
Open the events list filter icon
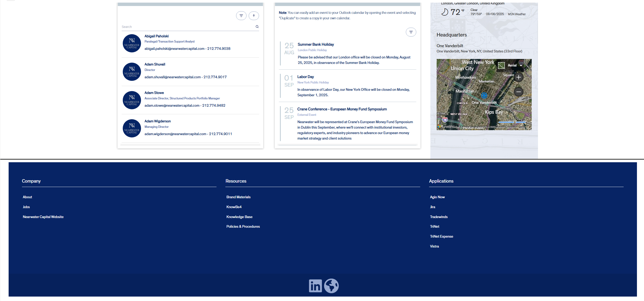pyautogui.click(x=411, y=32)
